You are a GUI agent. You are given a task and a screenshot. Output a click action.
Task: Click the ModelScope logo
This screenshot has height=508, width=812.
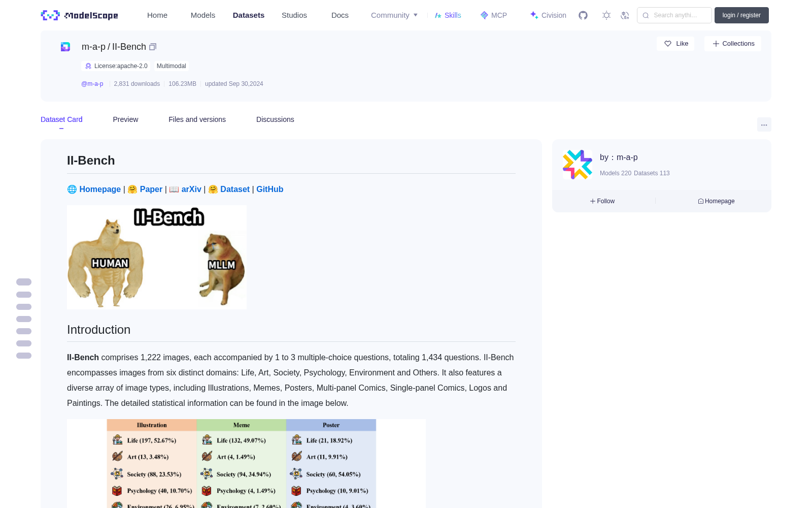[x=80, y=15]
